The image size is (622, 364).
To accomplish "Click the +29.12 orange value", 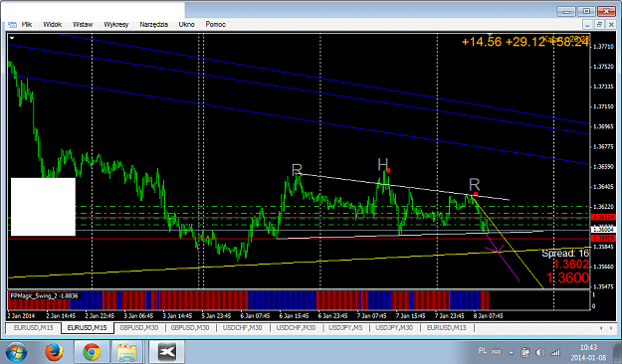I will (524, 41).
